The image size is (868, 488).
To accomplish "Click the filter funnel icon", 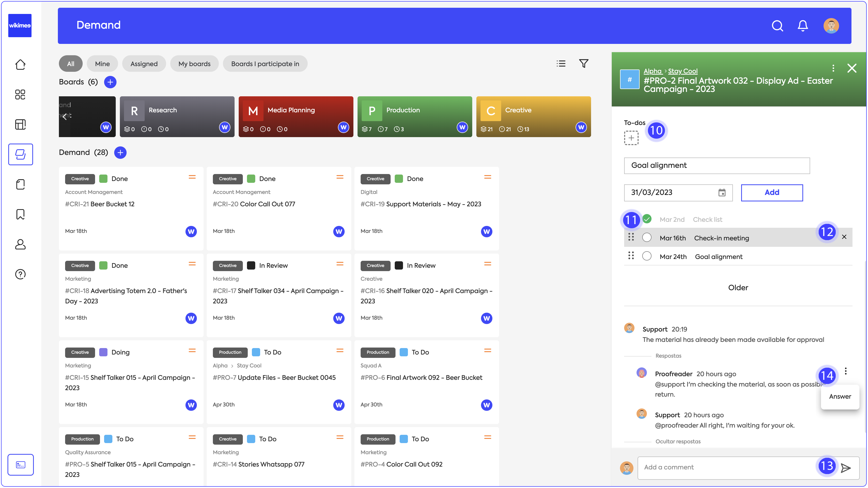I will (584, 63).
